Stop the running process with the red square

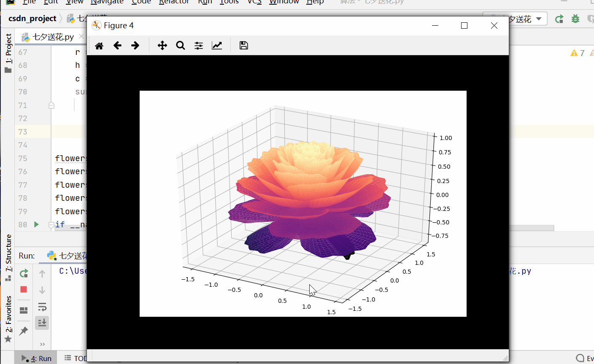point(24,289)
